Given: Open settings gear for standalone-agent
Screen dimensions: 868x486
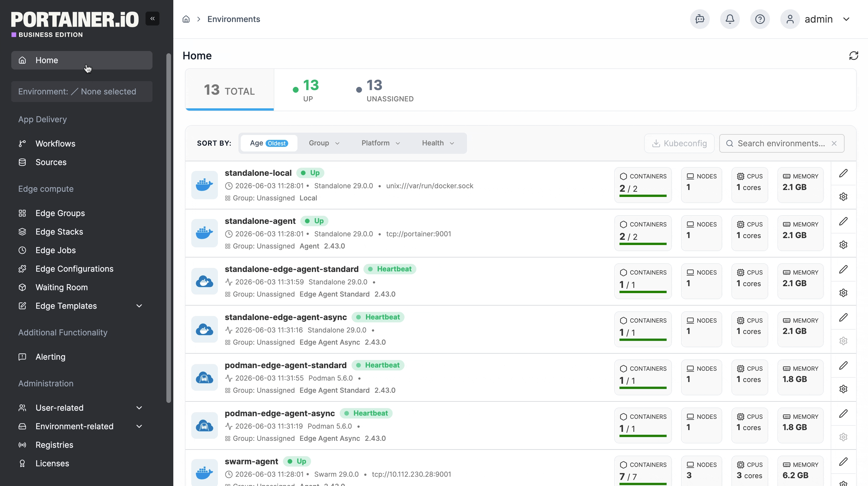Looking at the screenshot, I should (x=843, y=245).
